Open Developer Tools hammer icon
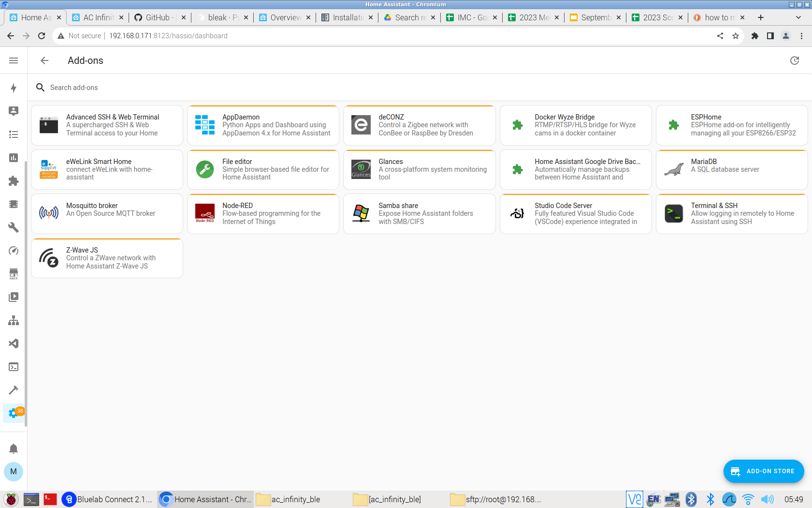 pyautogui.click(x=14, y=390)
